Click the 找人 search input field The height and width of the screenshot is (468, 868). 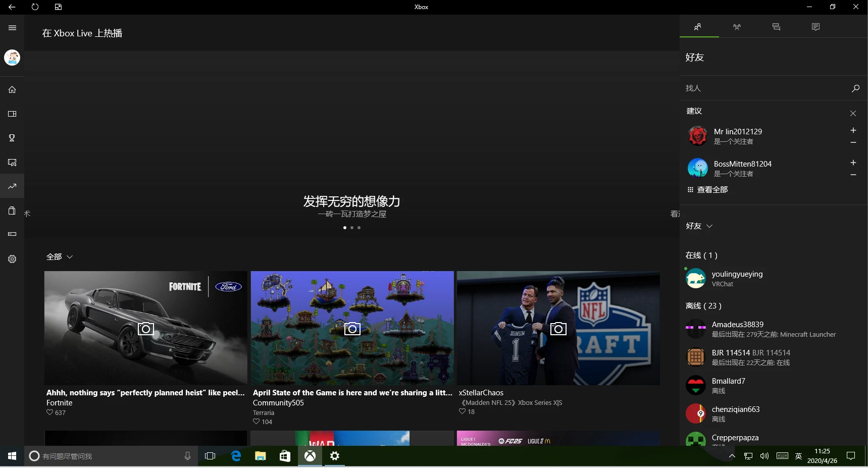[762, 88]
